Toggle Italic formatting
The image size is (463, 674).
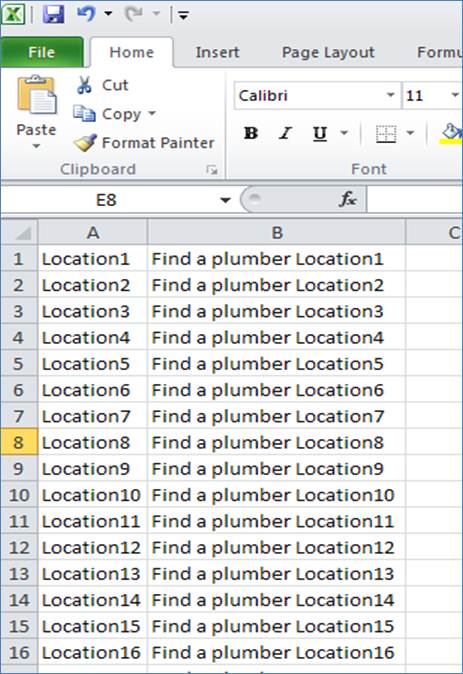(x=285, y=133)
